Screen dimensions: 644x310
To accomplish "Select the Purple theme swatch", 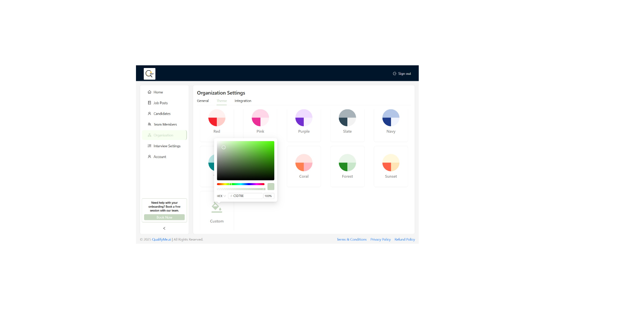I will (304, 118).
